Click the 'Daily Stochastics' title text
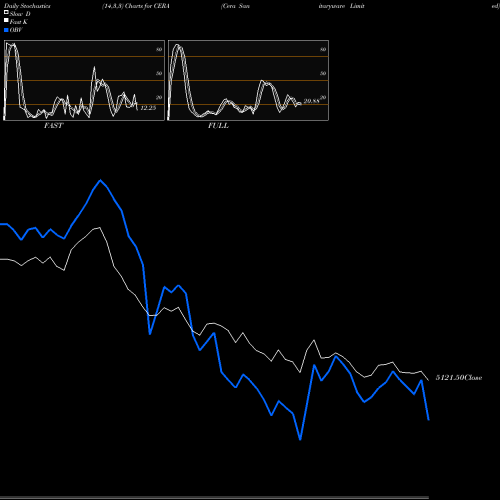This screenshot has width=500, height=500. coord(27,6)
